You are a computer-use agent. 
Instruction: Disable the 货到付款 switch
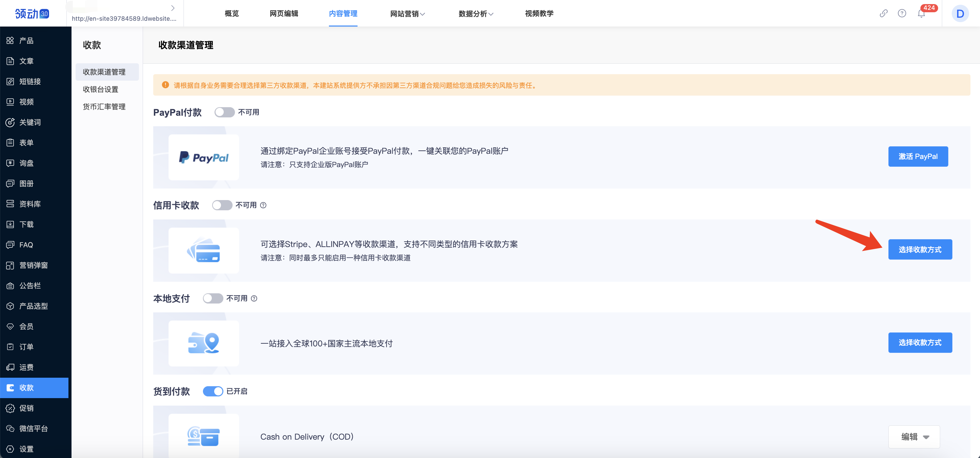click(x=213, y=391)
